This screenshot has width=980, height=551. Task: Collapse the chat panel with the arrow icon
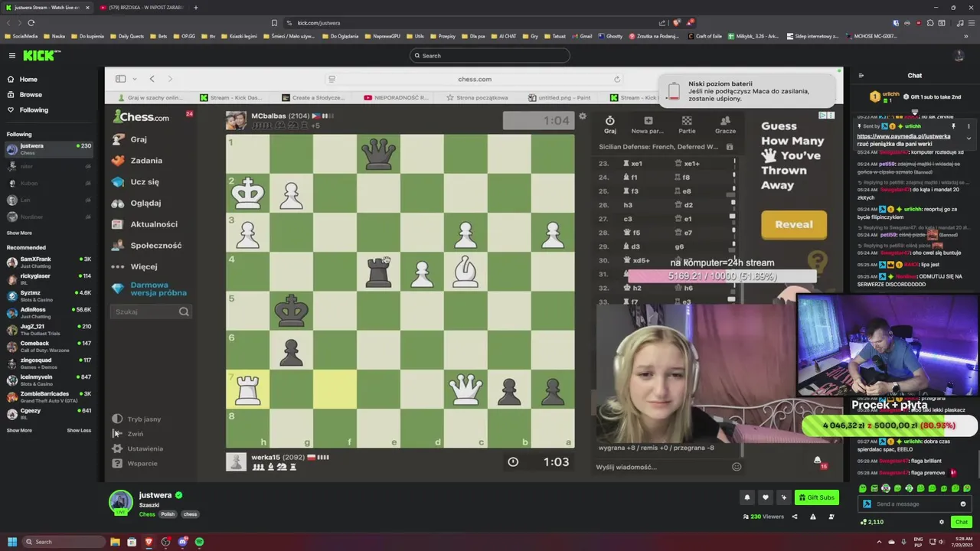(x=861, y=76)
